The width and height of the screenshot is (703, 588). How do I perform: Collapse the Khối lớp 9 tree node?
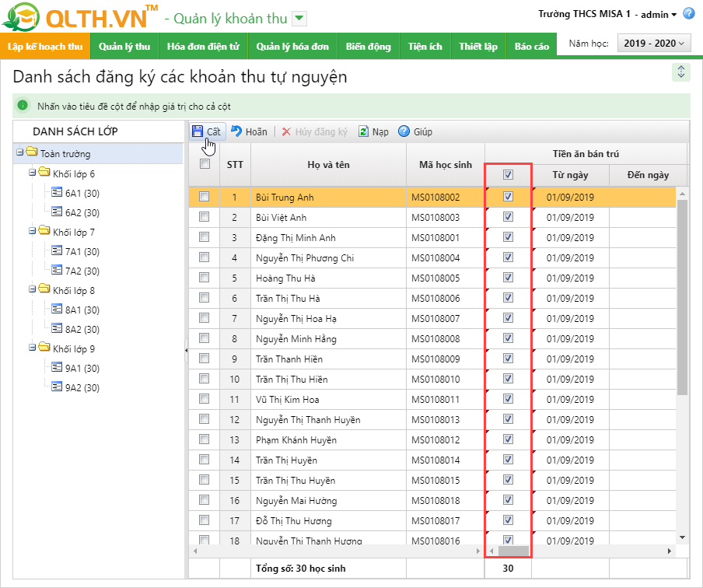[x=33, y=348]
